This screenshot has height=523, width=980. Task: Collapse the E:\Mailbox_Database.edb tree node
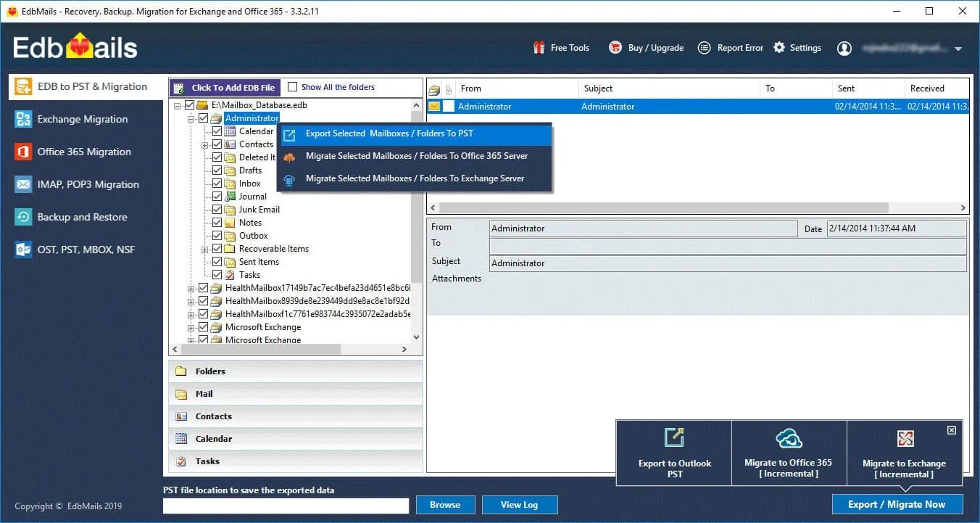[x=178, y=105]
